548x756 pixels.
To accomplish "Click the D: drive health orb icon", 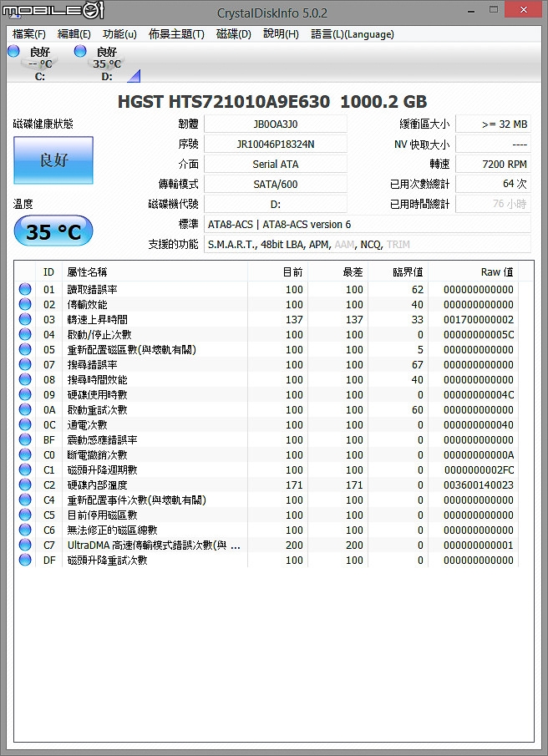I will (80, 51).
